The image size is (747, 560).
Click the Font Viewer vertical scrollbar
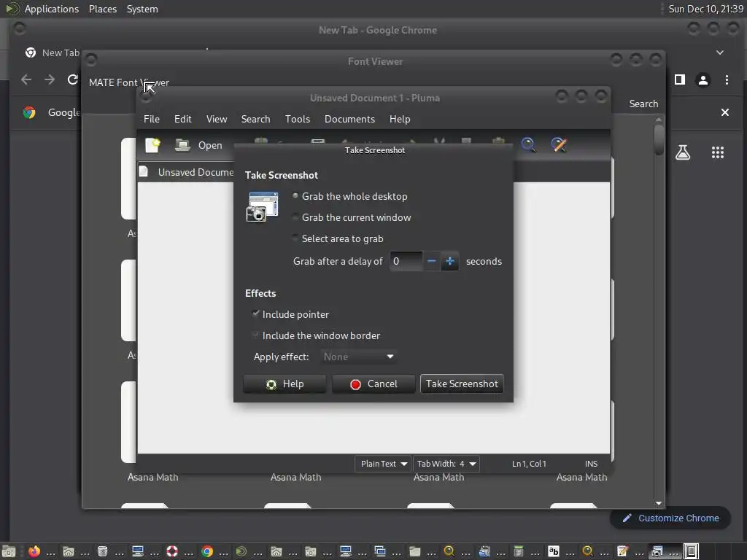tap(659, 141)
